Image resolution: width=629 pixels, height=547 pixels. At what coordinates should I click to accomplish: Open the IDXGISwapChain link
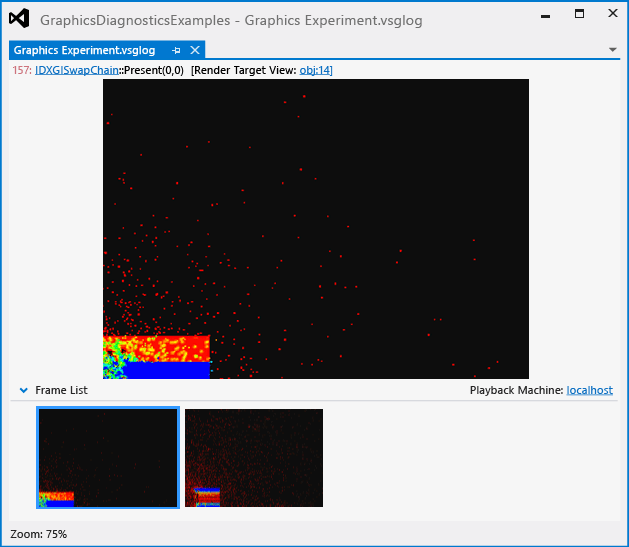click(77, 70)
